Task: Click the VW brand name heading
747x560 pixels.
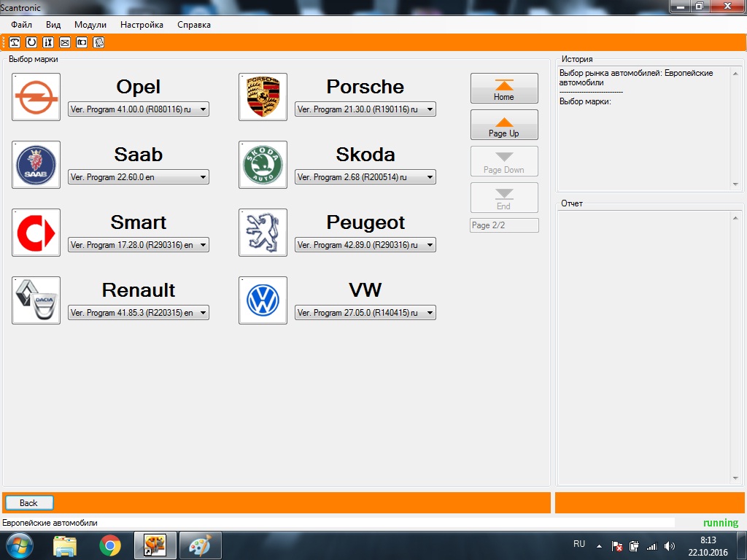Action: tap(365, 290)
